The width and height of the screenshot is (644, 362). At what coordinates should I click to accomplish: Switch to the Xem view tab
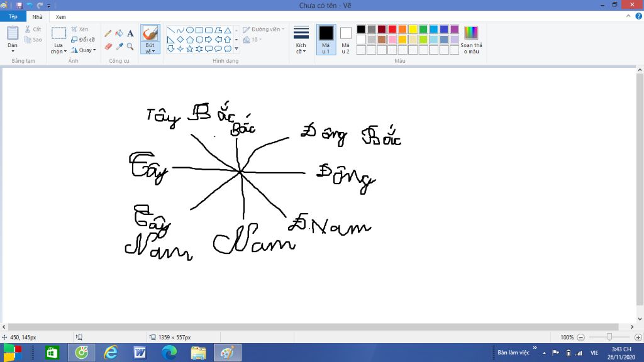coord(61,17)
